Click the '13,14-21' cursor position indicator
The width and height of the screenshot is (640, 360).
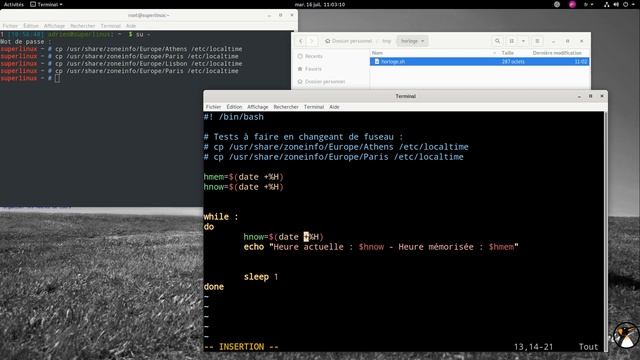(x=533, y=347)
